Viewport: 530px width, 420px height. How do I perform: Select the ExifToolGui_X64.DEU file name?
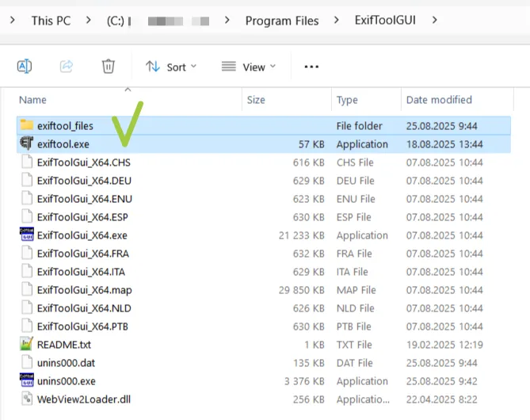[x=84, y=181]
